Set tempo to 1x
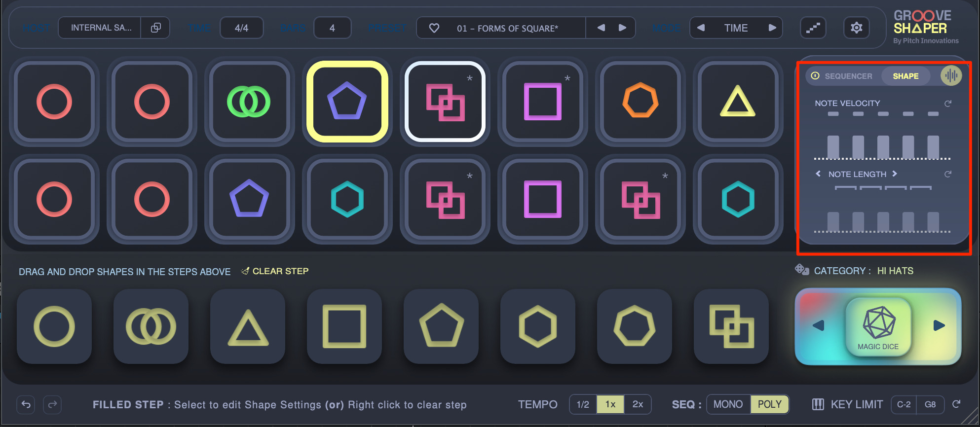 (x=610, y=404)
